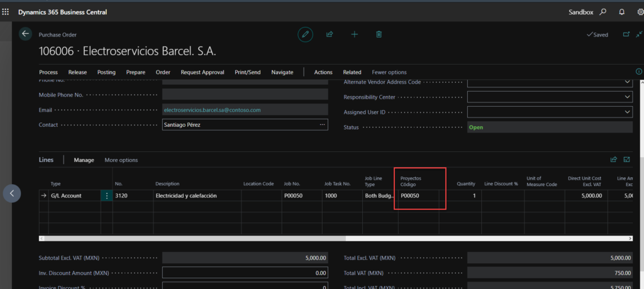Screen dimensions: 644x289
Task: Click the Total VAT 750.00 value
Action: click(x=550, y=273)
